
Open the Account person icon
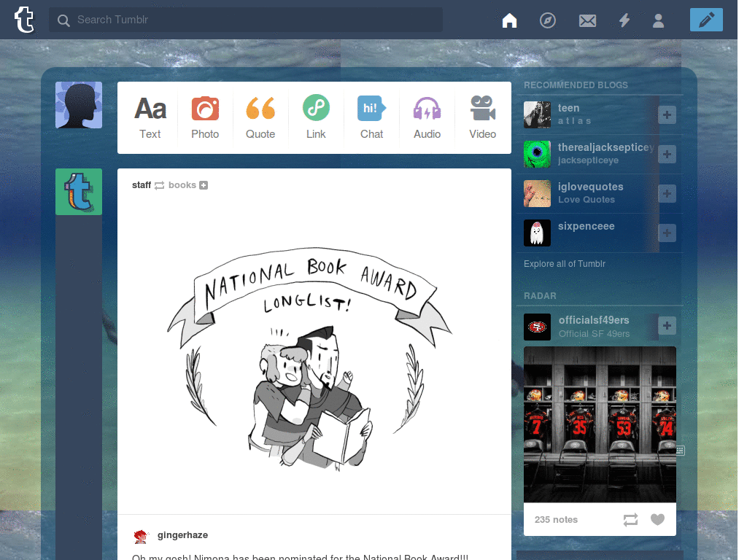coord(658,20)
